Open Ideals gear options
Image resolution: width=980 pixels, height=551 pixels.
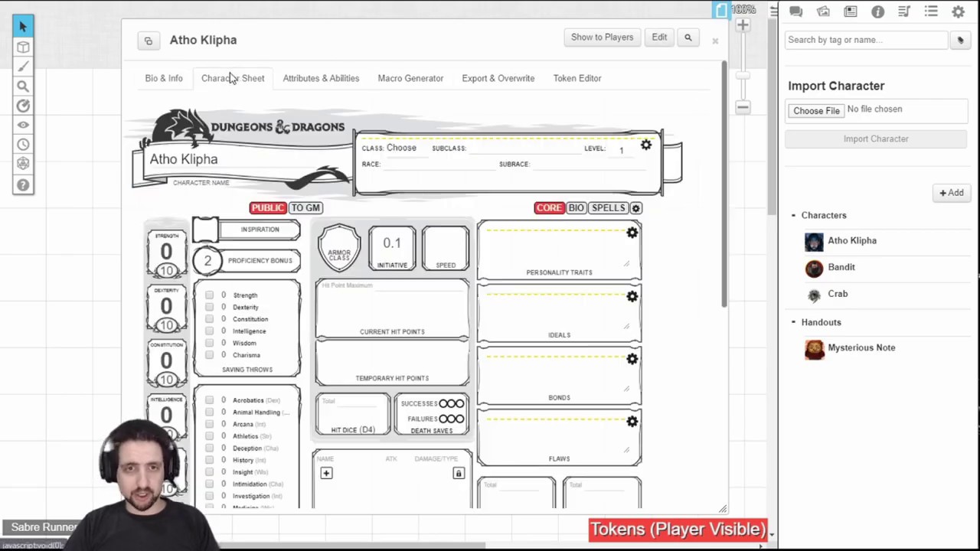[632, 296]
